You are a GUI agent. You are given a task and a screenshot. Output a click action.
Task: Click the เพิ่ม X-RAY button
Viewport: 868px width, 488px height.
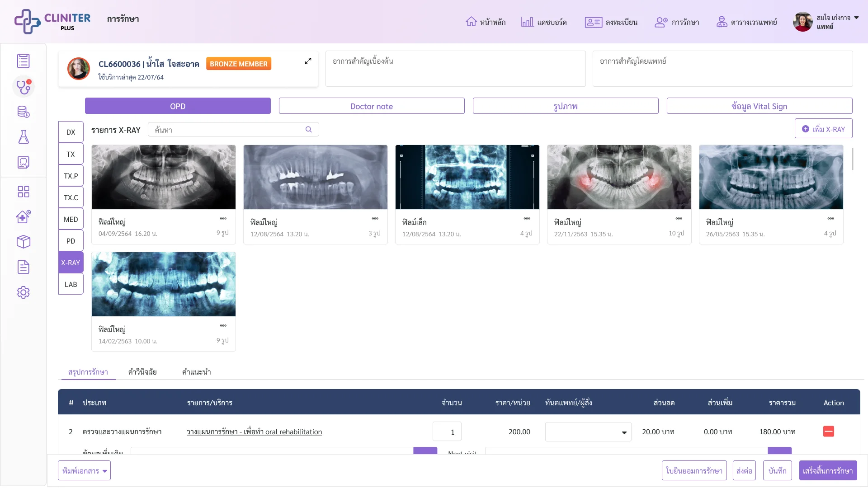coord(824,129)
